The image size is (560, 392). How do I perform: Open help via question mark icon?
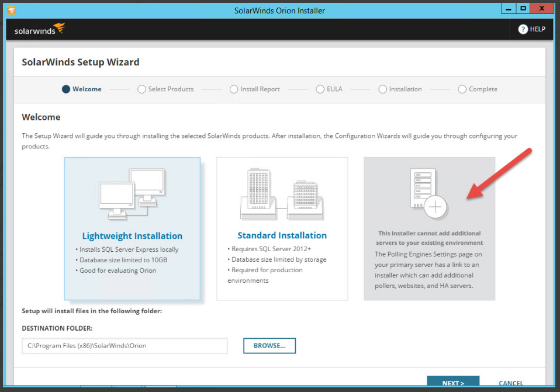523,29
